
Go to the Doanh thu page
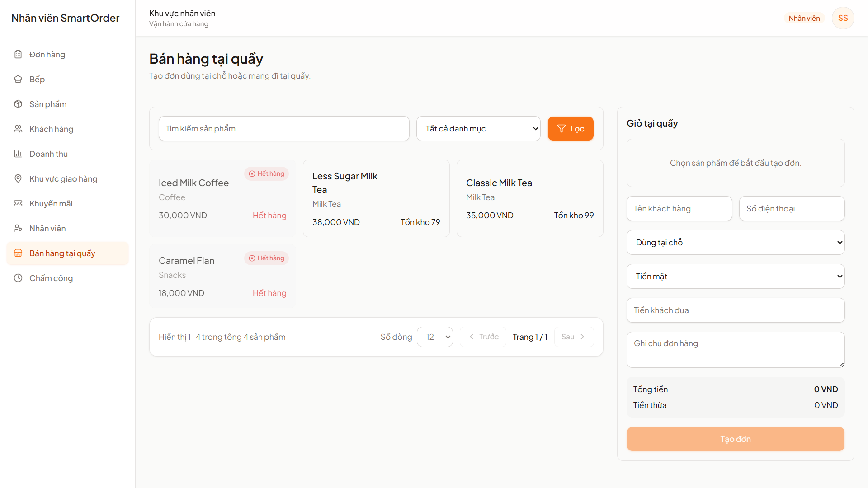click(68, 154)
